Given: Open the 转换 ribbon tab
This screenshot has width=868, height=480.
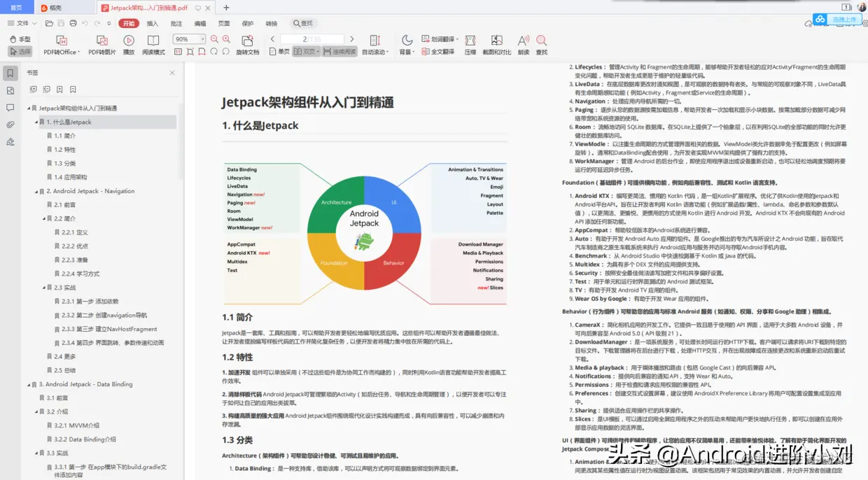Looking at the screenshot, I should 272,23.
